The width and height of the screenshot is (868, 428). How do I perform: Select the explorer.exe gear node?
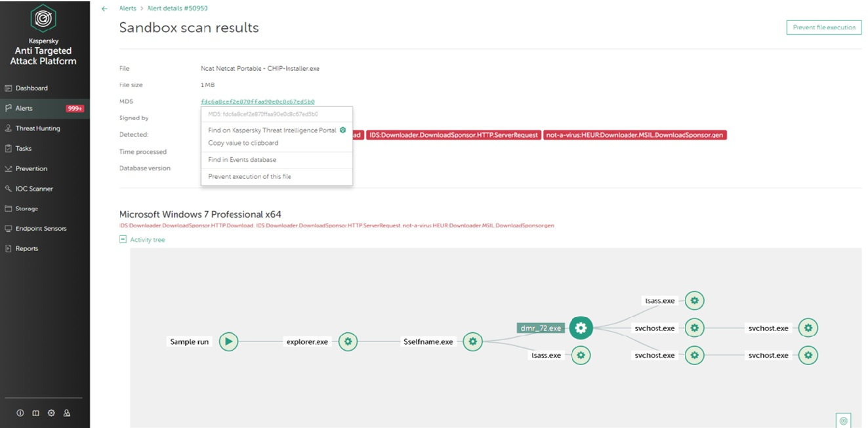pos(348,341)
